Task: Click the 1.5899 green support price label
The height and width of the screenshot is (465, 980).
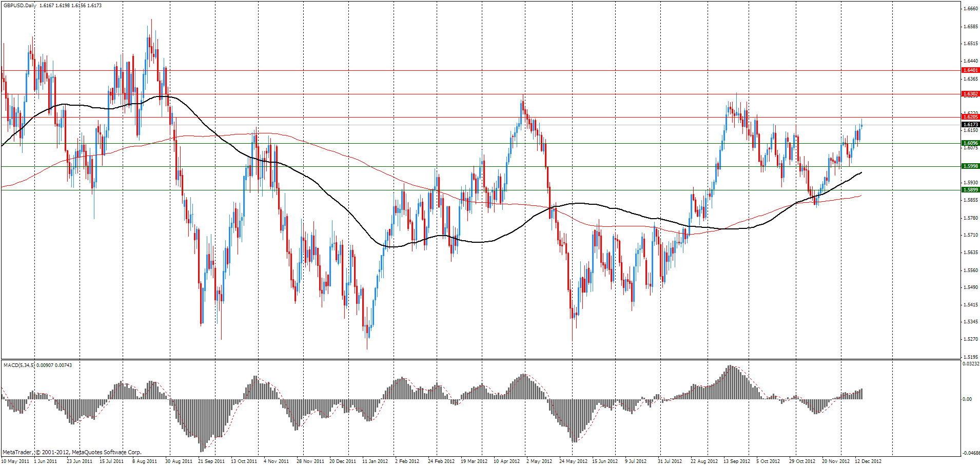Action: (x=970, y=190)
